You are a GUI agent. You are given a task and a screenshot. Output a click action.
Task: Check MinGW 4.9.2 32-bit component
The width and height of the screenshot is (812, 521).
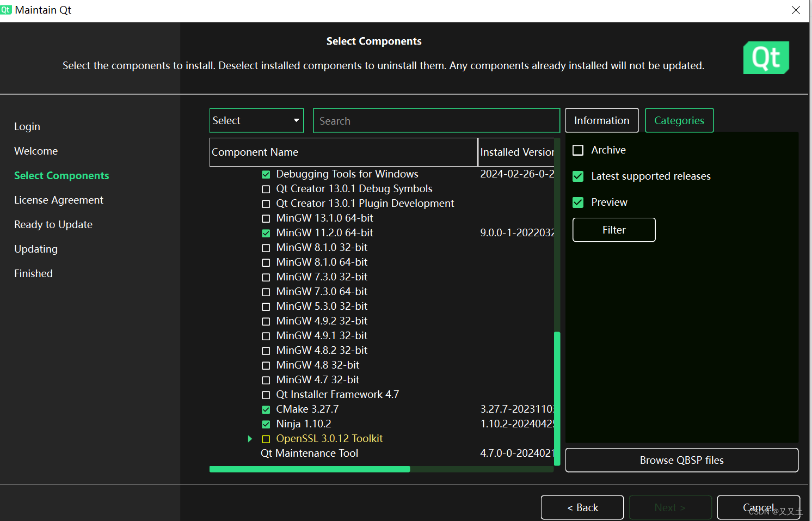(266, 322)
